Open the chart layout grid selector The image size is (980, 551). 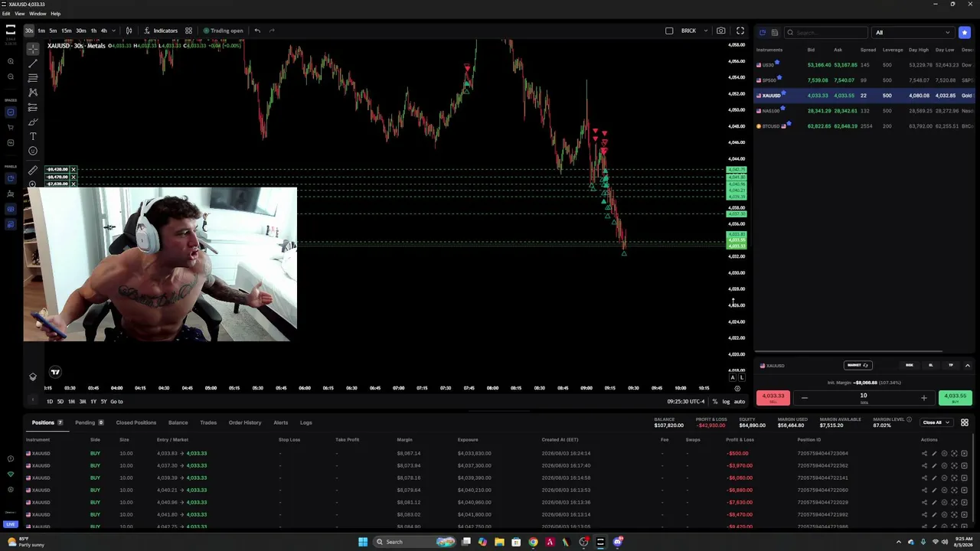[188, 31]
